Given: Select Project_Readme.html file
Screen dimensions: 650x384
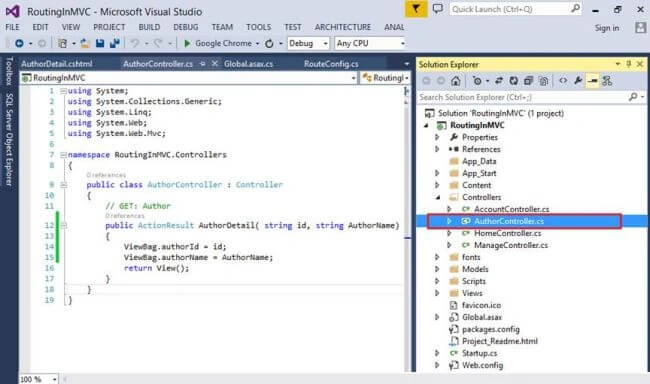Looking at the screenshot, I should (500, 341).
